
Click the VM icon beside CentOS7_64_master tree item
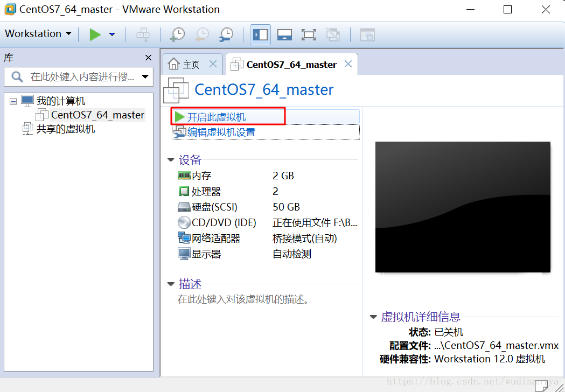[42, 115]
